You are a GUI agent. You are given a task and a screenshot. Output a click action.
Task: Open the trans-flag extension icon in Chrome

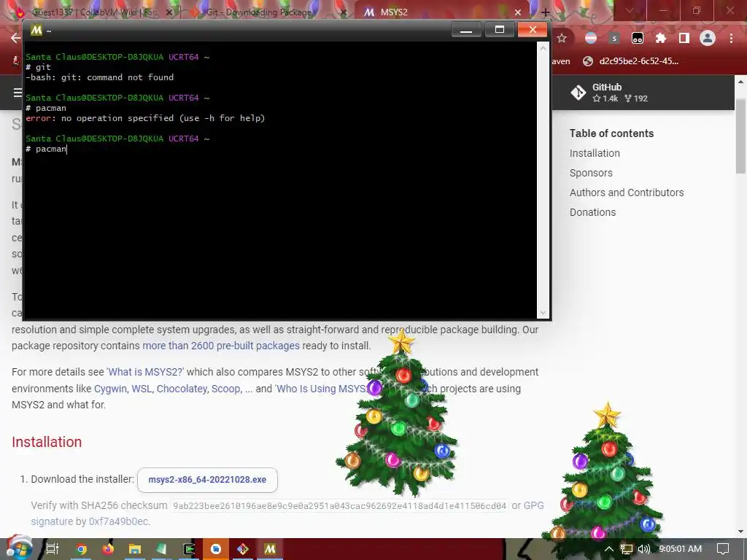[x=591, y=38]
